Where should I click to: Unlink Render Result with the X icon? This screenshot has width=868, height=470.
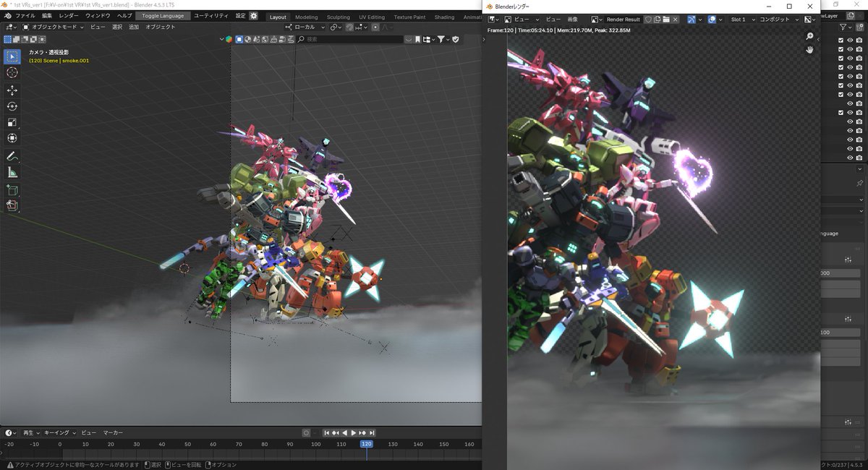(x=676, y=20)
